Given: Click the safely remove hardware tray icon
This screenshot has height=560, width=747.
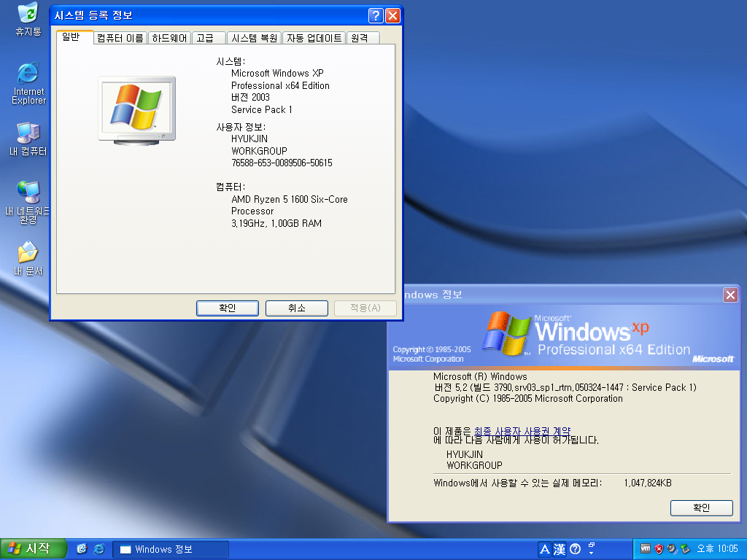Looking at the screenshot, I should pos(685,549).
